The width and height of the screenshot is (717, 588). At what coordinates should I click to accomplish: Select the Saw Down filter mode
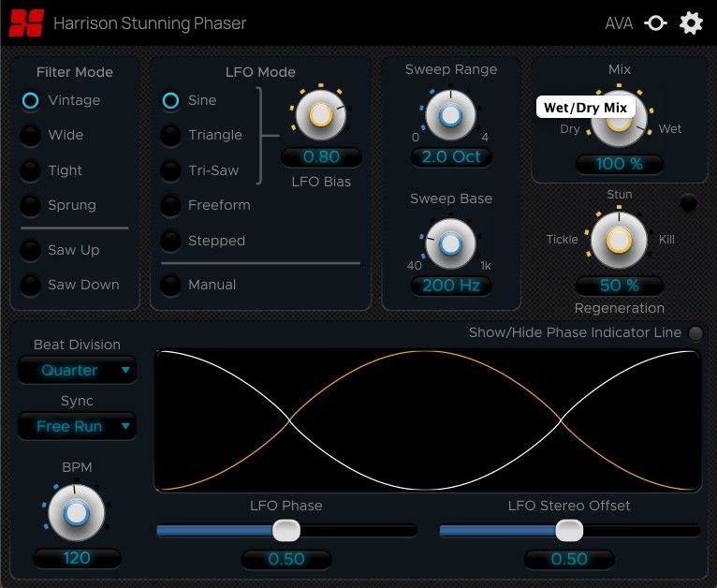[x=32, y=285]
